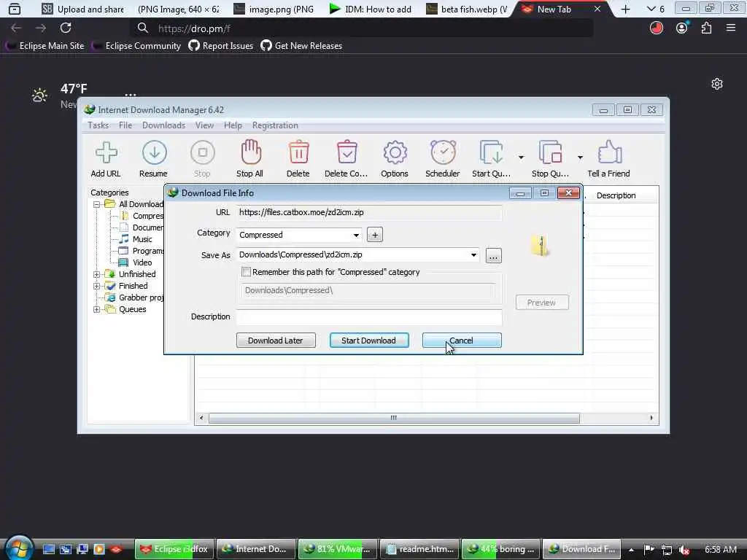Screen dimensions: 747x560
Task: Expand the Queues tree node
Action: (97, 309)
